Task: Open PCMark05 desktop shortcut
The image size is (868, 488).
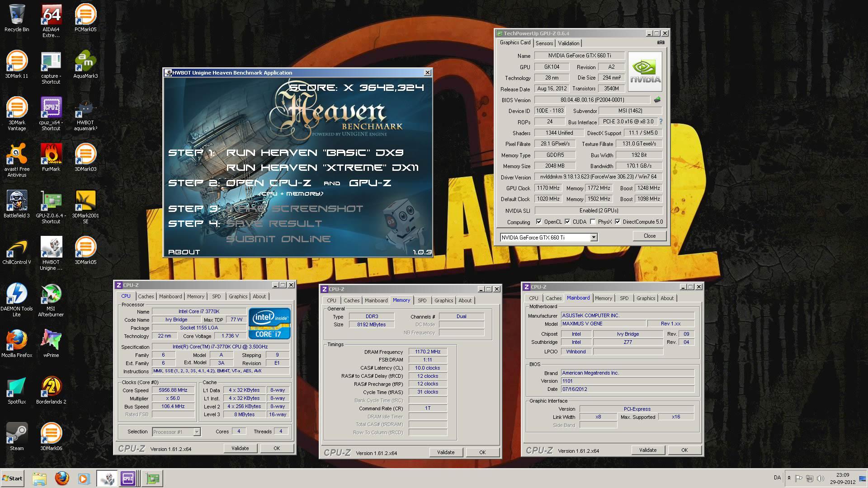Action: [85, 18]
